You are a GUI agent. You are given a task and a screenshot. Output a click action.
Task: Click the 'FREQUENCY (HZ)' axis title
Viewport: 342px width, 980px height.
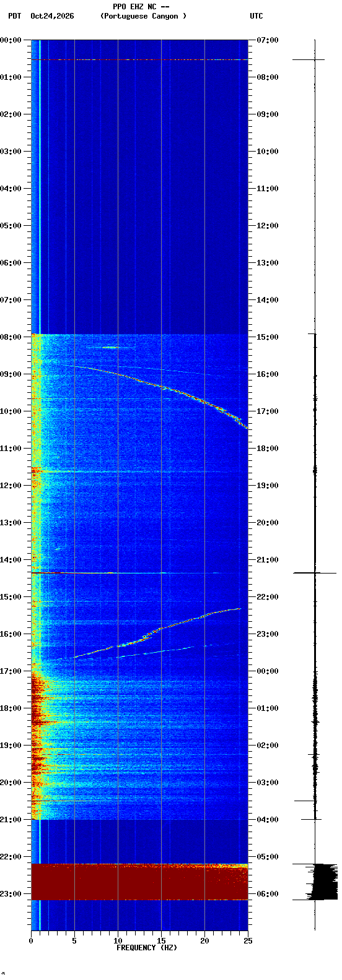[147, 947]
